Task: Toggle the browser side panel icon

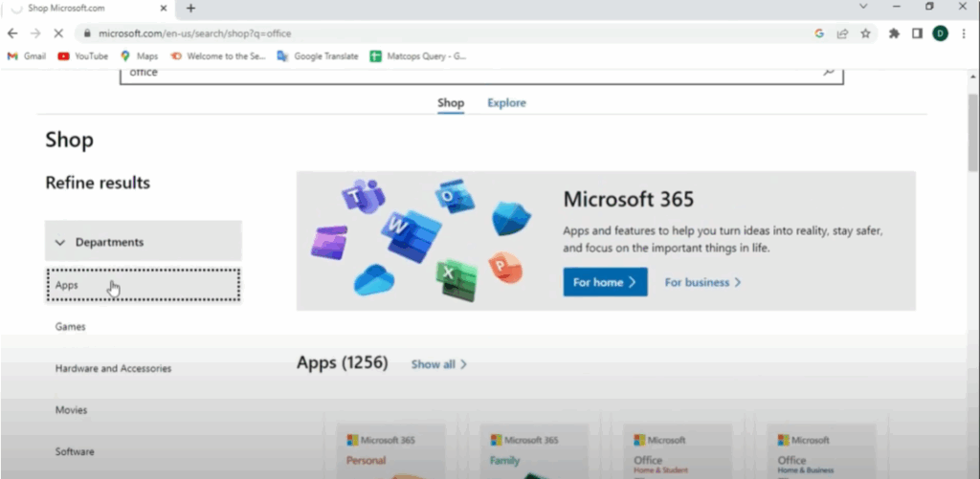Action: click(917, 33)
